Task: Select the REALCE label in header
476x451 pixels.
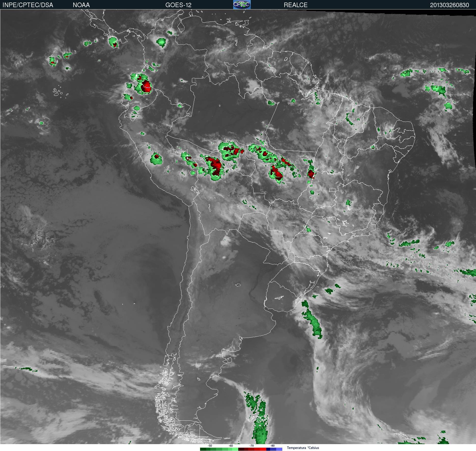Action: pyautogui.click(x=296, y=5)
